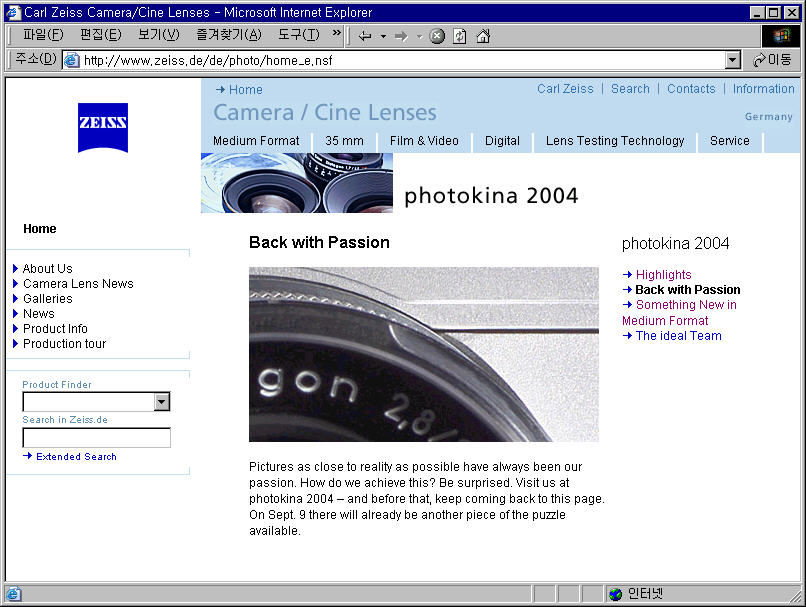Click the Search in Zeiss.de input field
Viewport: 806px width, 607px height.
coord(96,438)
